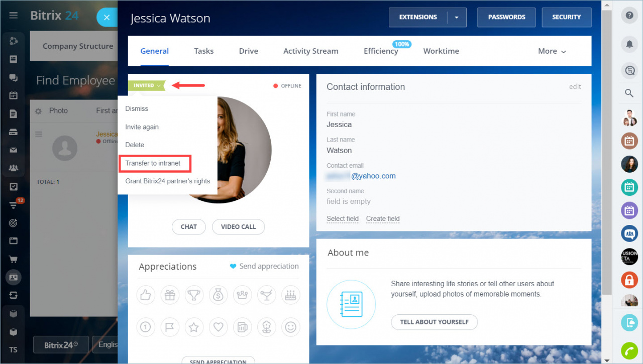Open chat bubbles icon in left sidebar
643x364 pixels.
(14, 77)
